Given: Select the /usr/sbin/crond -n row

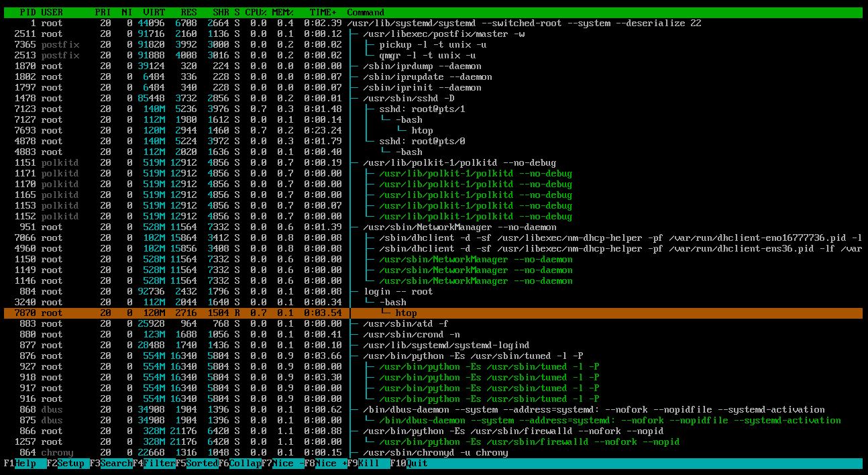Looking at the screenshot, I should tap(433, 334).
